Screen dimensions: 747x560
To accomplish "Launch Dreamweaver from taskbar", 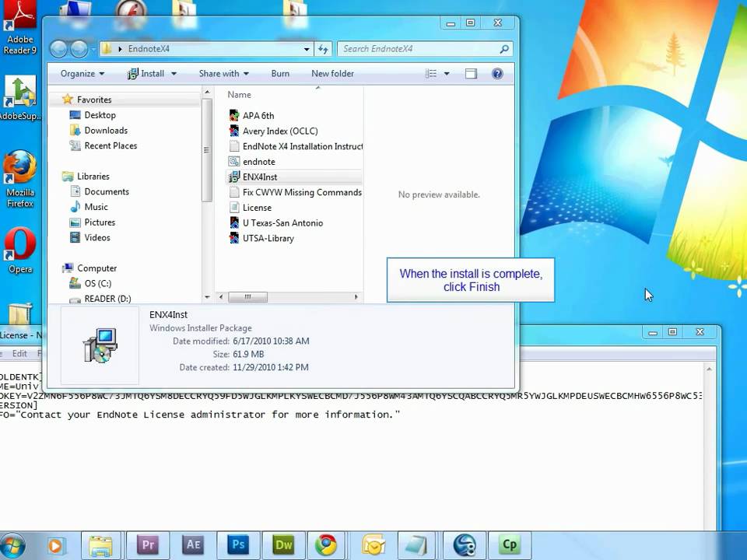I will point(283,545).
